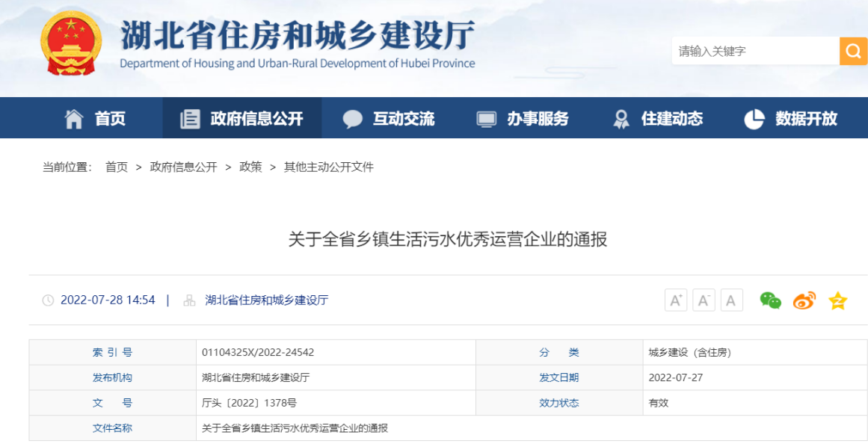The image size is (868, 444).
Task: Share to Qzone with star icon
Action: 837,300
